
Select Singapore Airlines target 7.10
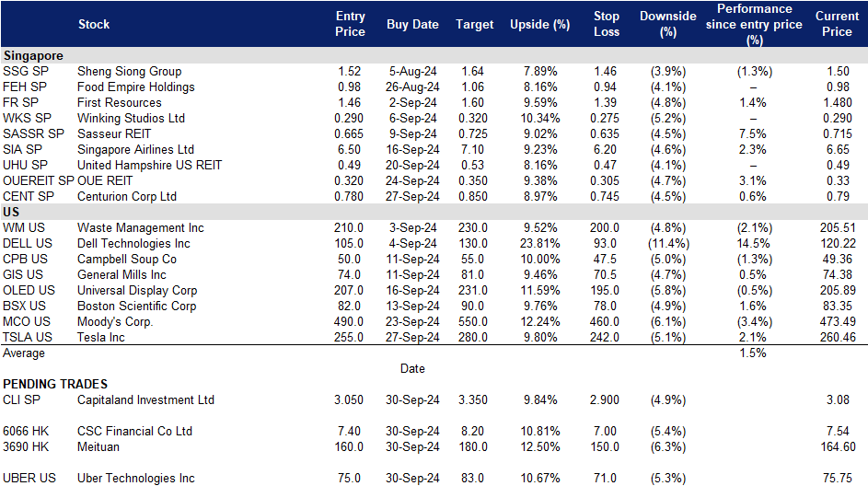472,149
